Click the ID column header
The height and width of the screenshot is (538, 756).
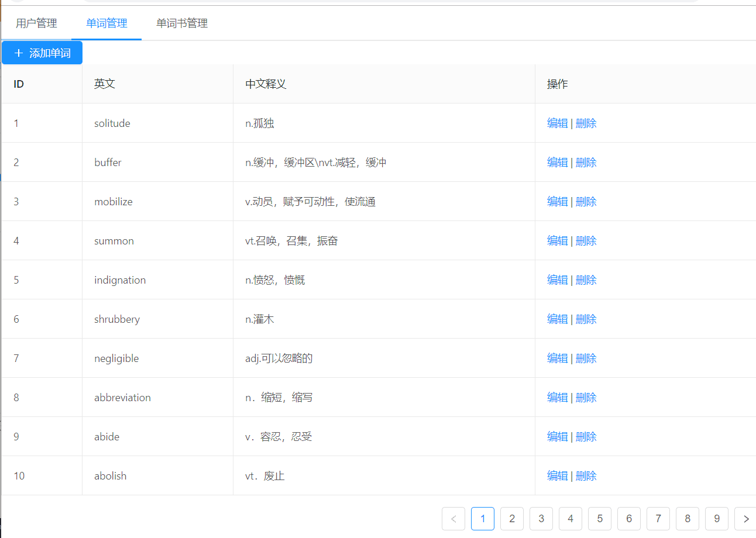[x=42, y=84]
